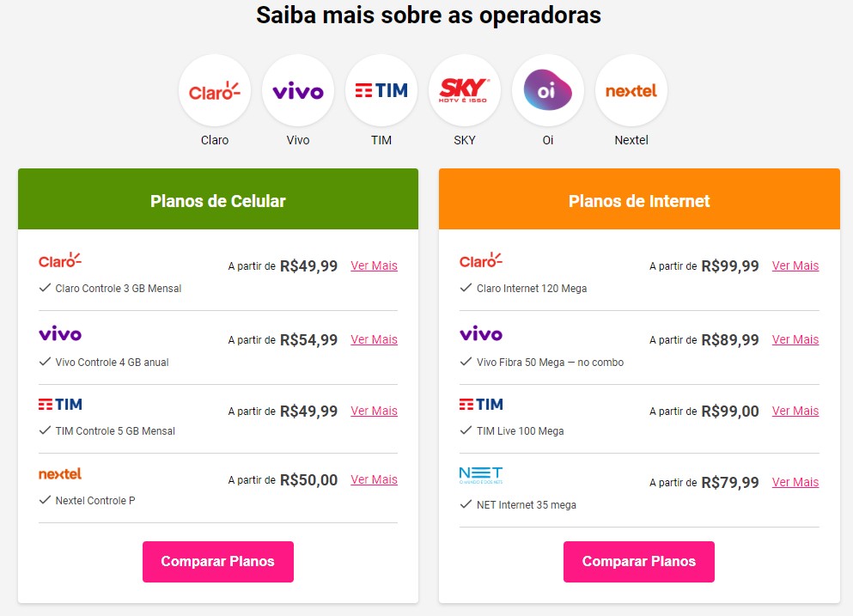Open Ver Mais for Vivo Controle 4 GB
The width and height of the screenshot is (853, 616).
374,339
